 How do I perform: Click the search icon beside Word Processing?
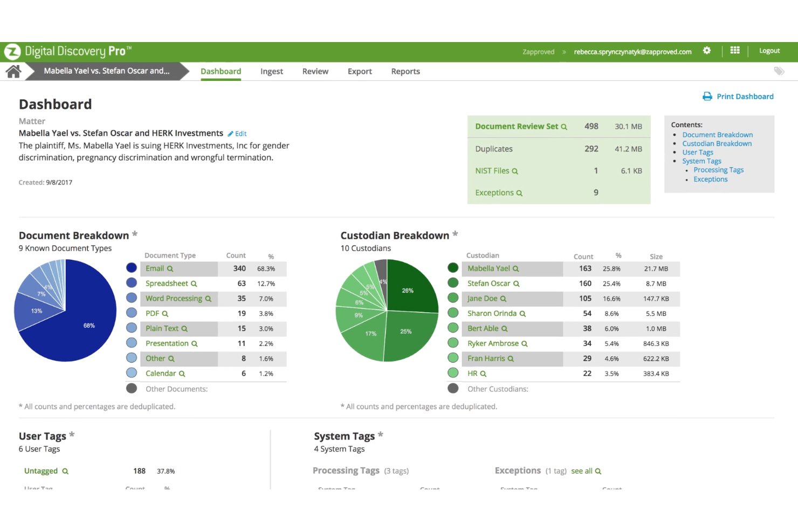click(208, 299)
